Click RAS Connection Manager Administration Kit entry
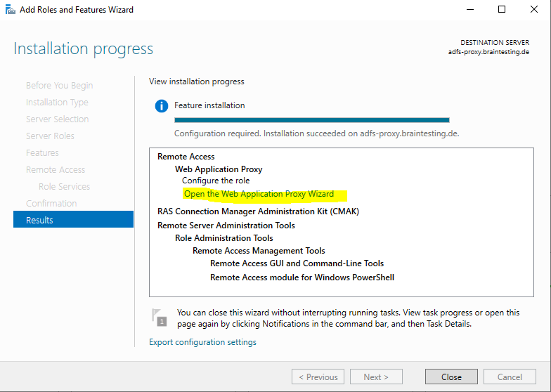 point(259,211)
